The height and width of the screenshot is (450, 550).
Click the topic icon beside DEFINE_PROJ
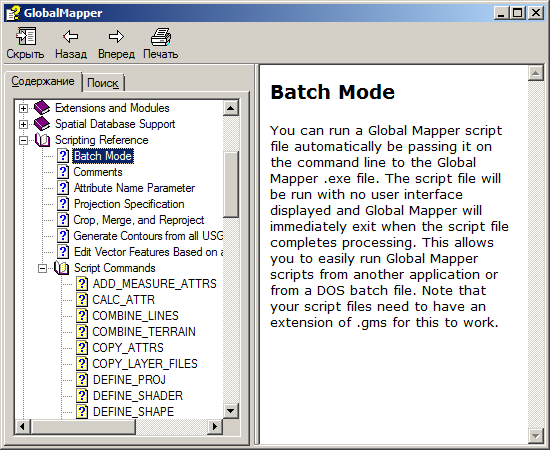click(x=82, y=380)
